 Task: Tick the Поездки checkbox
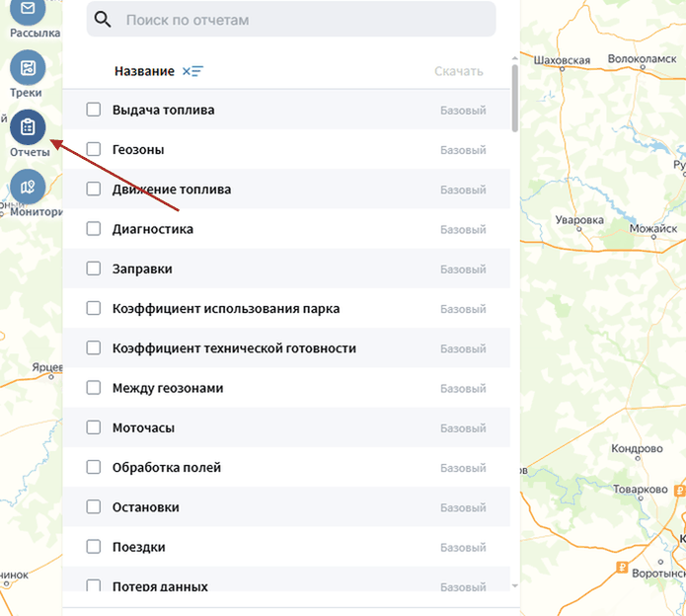pyautogui.click(x=93, y=547)
